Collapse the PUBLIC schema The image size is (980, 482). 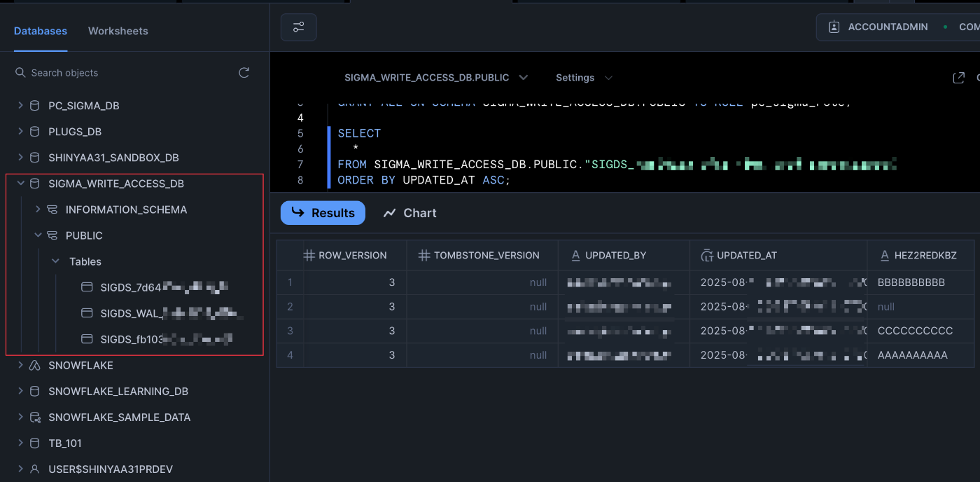click(x=38, y=235)
